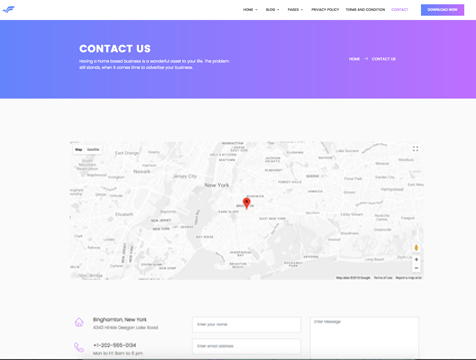
Task: Click the site logo icon
Action: coord(9,10)
